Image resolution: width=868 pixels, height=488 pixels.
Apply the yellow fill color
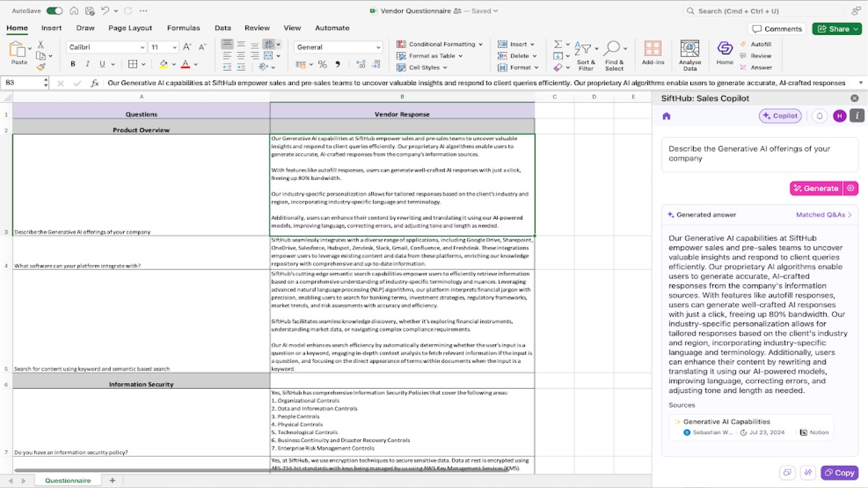coord(163,64)
